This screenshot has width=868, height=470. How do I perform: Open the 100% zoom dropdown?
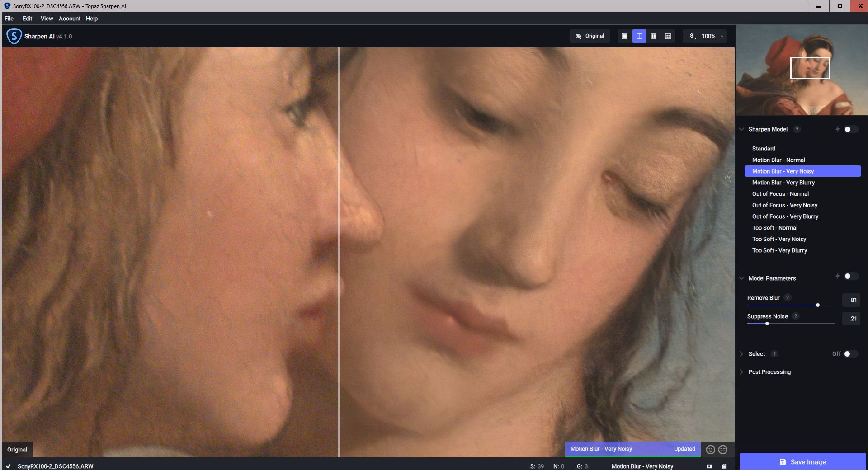pyautogui.click(x=708, y=36)
